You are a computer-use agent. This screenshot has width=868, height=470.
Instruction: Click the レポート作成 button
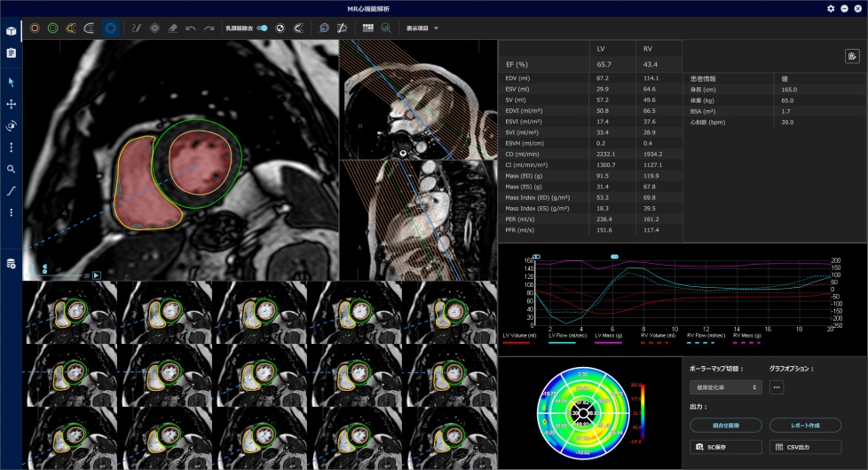click(x=805, y=425)
